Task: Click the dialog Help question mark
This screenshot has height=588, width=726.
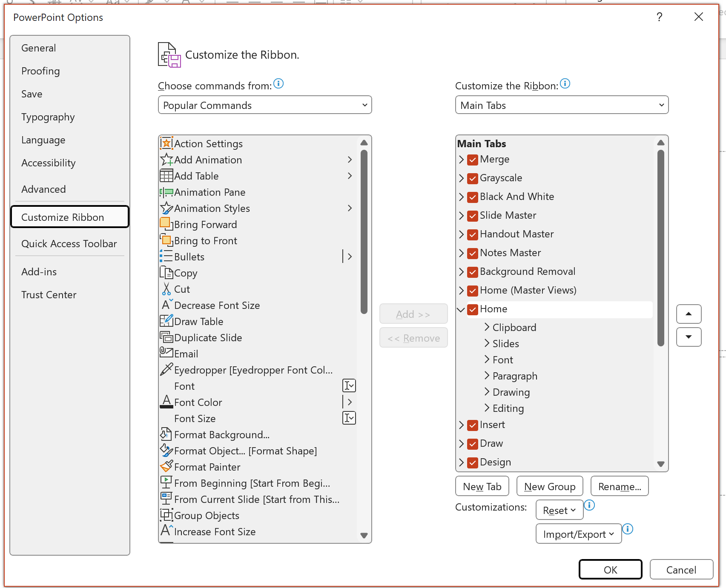Action: click(x=660, y=17)
